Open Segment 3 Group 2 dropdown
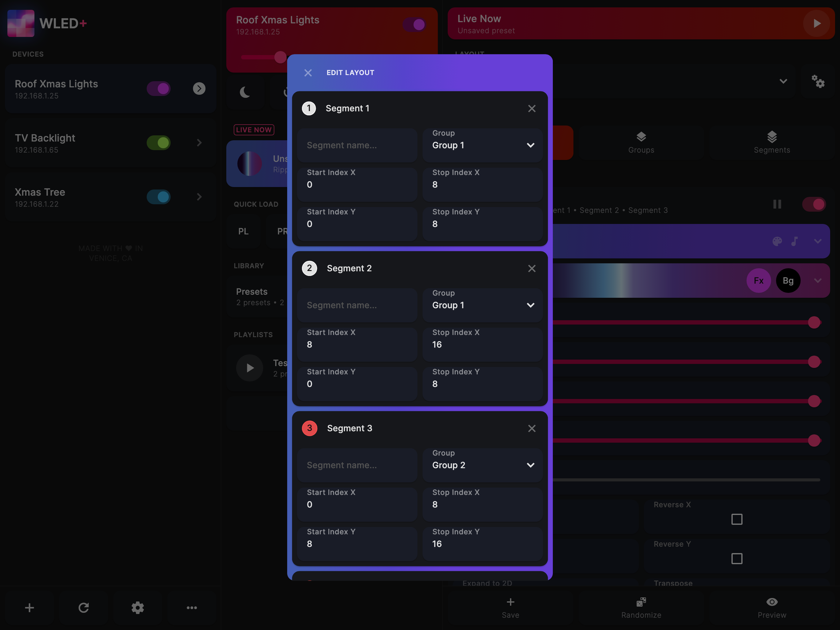Screen dimensions: 840x630 (482, 465)
